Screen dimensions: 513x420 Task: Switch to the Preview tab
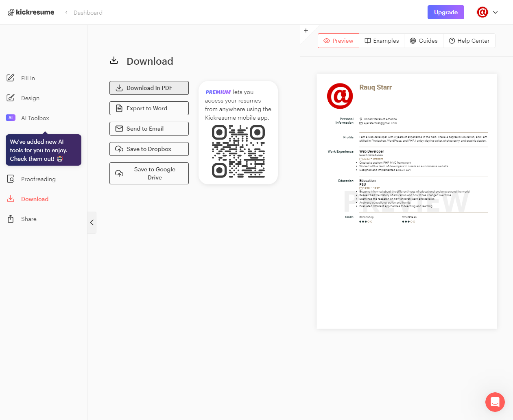(x=338, y=41)
